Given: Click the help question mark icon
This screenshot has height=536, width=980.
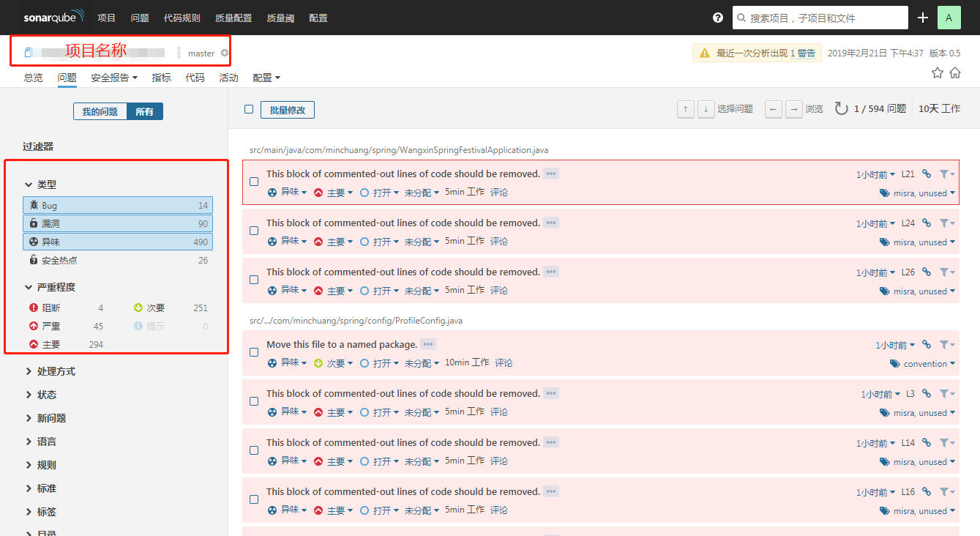Looking at the screenshot, I should (717, 17).
